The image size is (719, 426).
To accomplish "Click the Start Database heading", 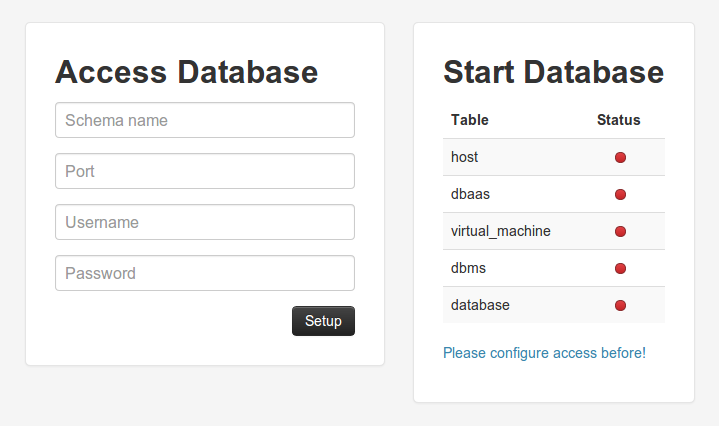I will click(x=553, y=72).
